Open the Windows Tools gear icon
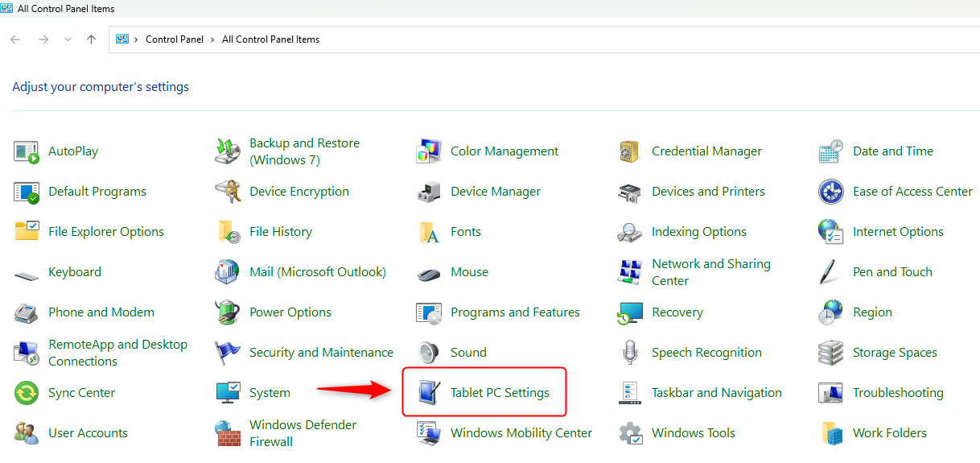Viewport: 980px width, 463px height. [630, 433]
